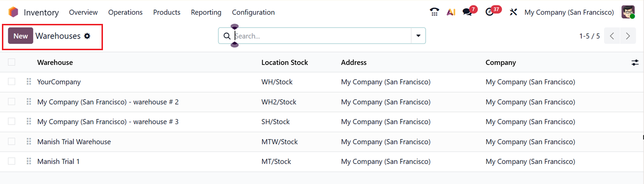Viewport: 644px width, 184px height.
Task: Go to the next page with the right arrow
Action: pos(628,36)
